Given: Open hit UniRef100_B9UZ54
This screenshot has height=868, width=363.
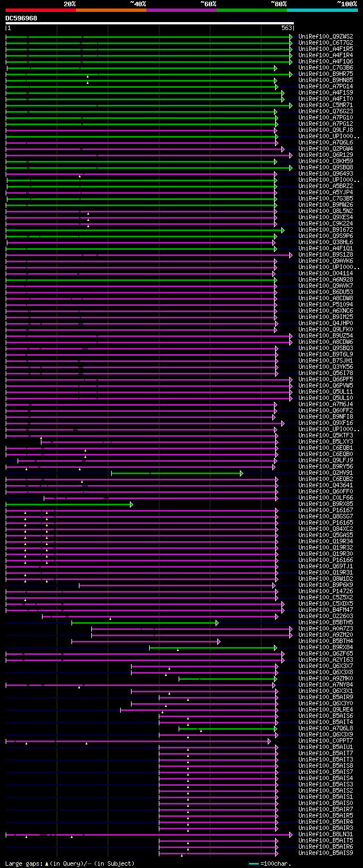Looking at the screenshot, I should (x=326, y=335).
